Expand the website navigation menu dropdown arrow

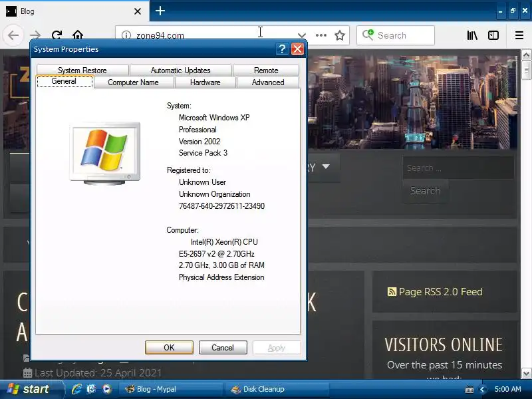pyautogui.click(x=326, y=167)
